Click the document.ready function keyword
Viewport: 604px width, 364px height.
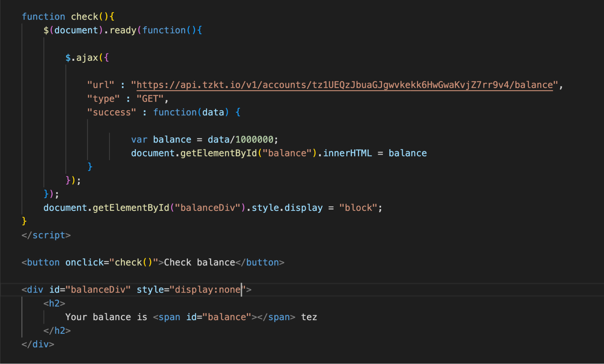(x=164, y=30)
